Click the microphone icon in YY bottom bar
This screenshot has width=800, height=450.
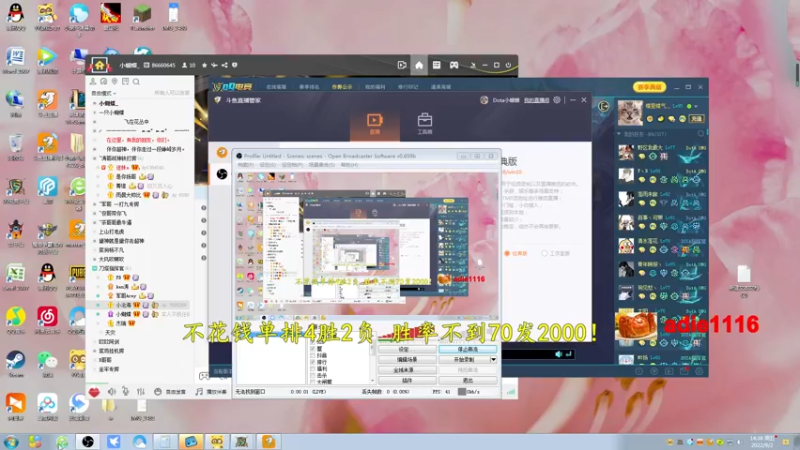126,392
